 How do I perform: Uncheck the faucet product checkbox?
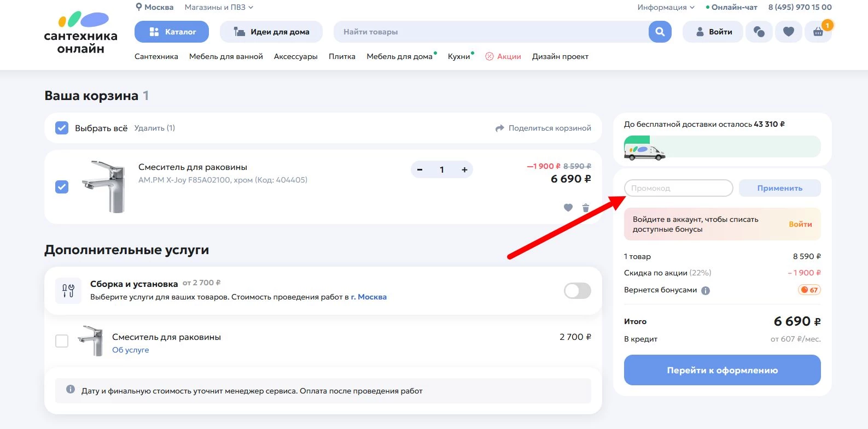pos(62,187)
